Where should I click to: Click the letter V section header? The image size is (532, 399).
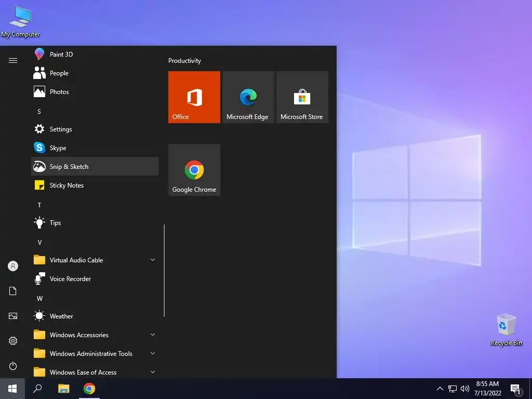[x=39, y=242]
